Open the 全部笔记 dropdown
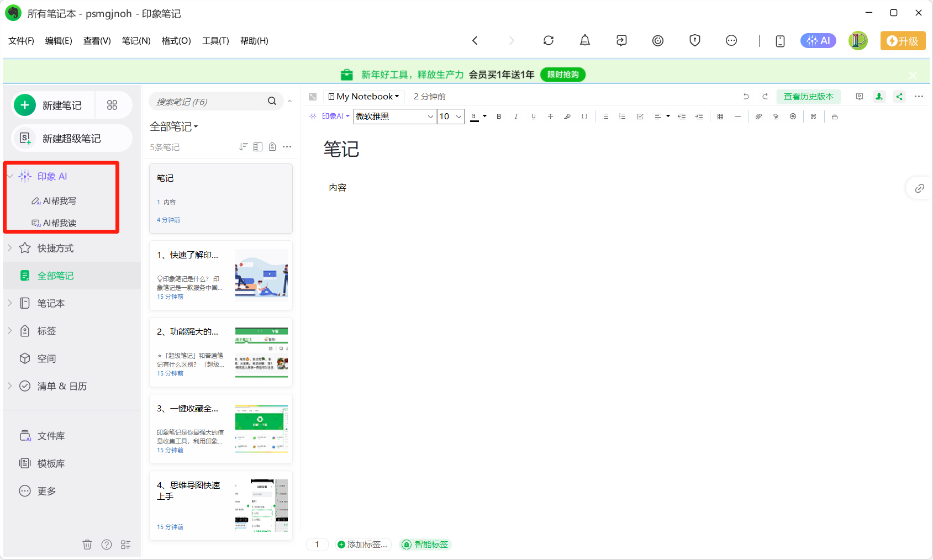Viewport: 933px width, 560px height. click(x=174, y=126)
